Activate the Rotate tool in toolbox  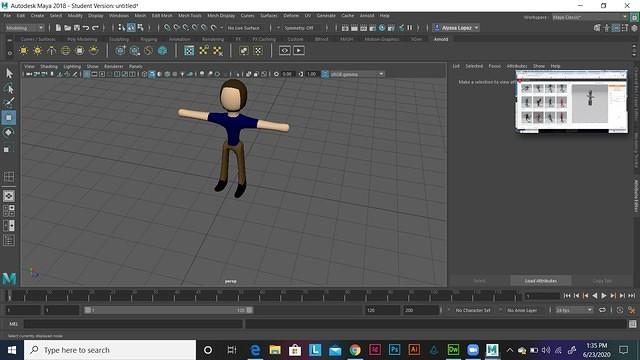(x=9, y=133)
